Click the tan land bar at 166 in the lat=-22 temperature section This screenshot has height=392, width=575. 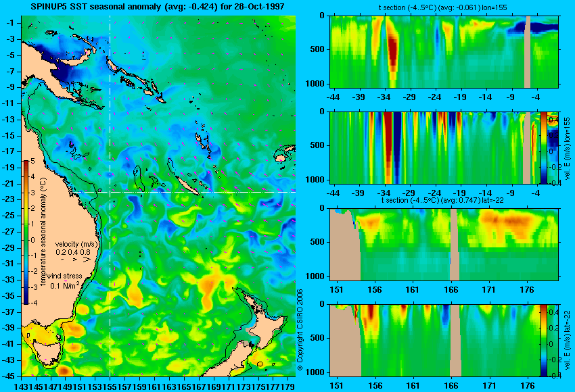coord(454,245)
